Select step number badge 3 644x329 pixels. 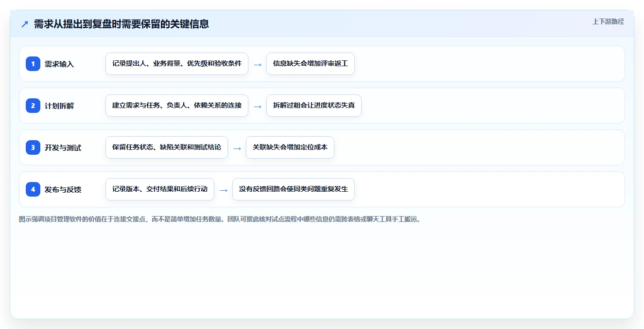pyautogui.click(x=33, y=147)
